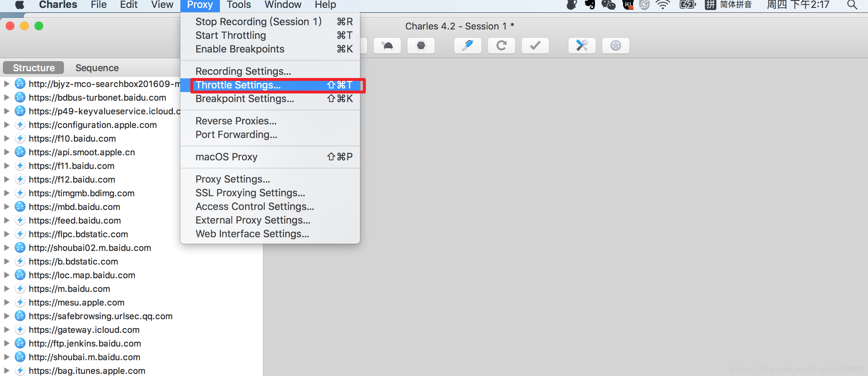Expand the https://f10.baidu.com tree node
Viewport: 868px width, 376px height.
6,138
